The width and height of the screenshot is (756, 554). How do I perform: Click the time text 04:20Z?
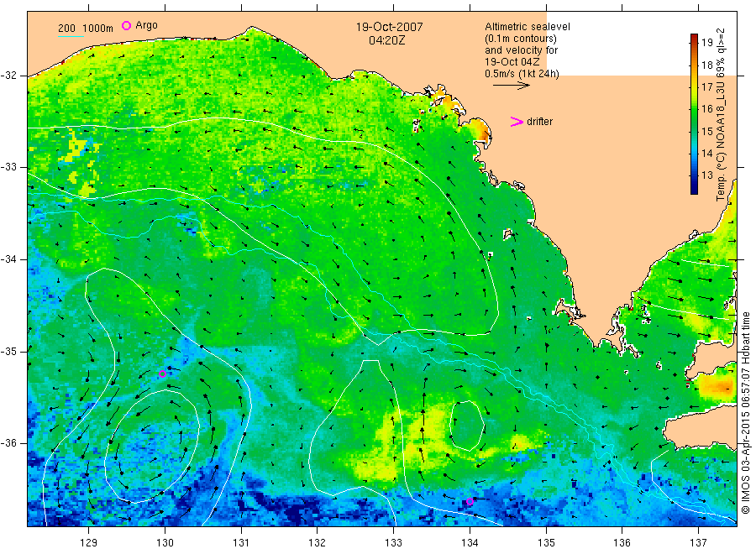tap(386, 40)
